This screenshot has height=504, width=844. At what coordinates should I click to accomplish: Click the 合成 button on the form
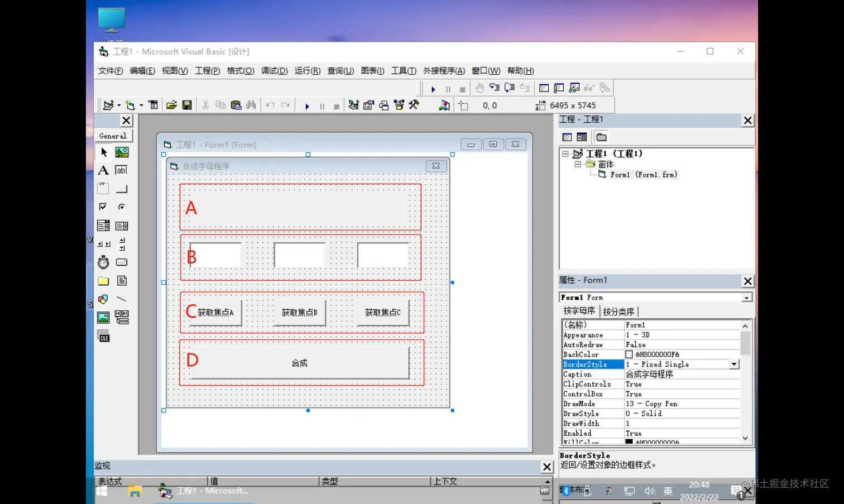(x=300, y=363)
